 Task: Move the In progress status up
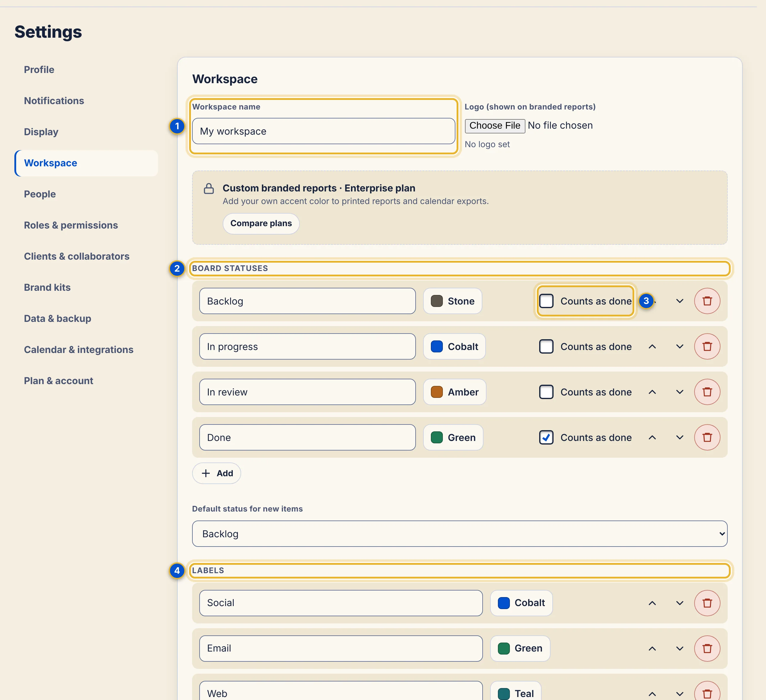[x=652, y=346]
